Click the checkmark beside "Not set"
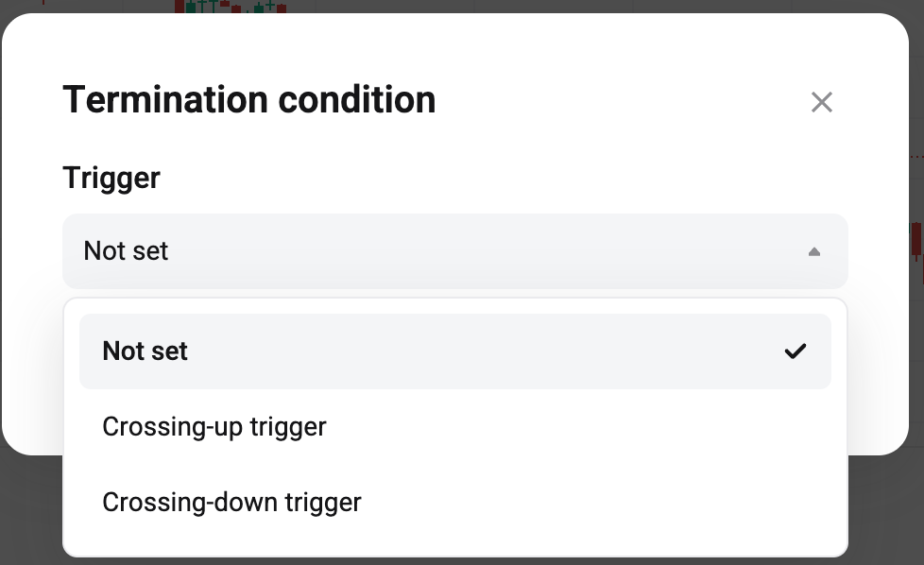The image size is (924, 565). coord(796,351)
